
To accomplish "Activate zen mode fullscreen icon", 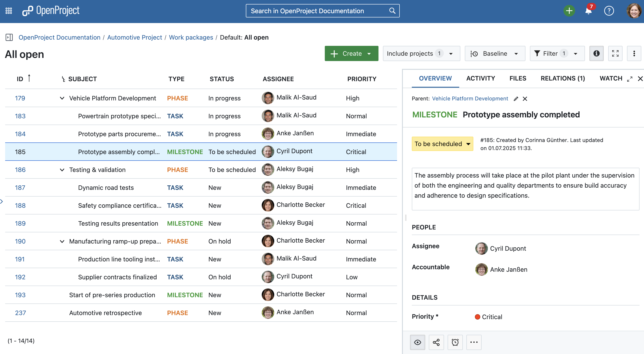I will (615, 53).
